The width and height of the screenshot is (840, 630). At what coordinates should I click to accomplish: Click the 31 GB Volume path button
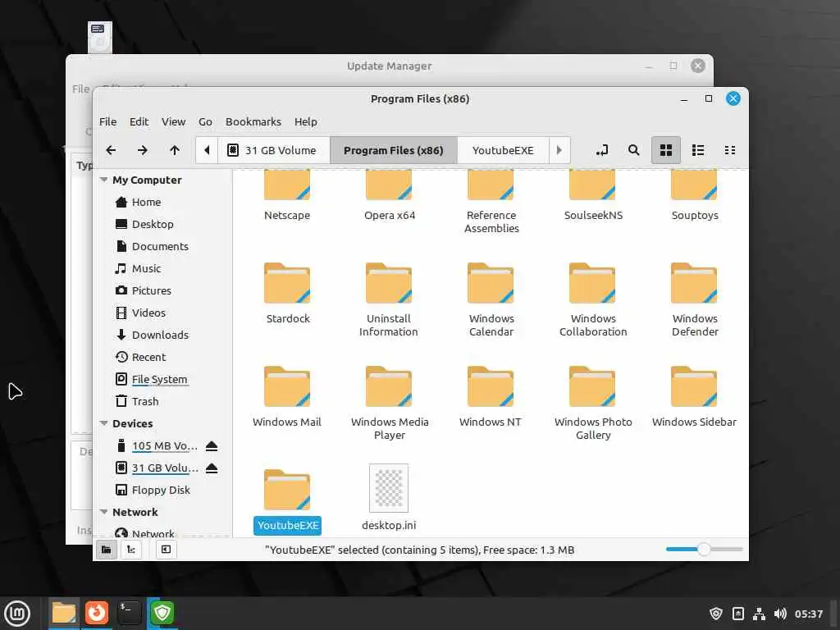(274, 150)
